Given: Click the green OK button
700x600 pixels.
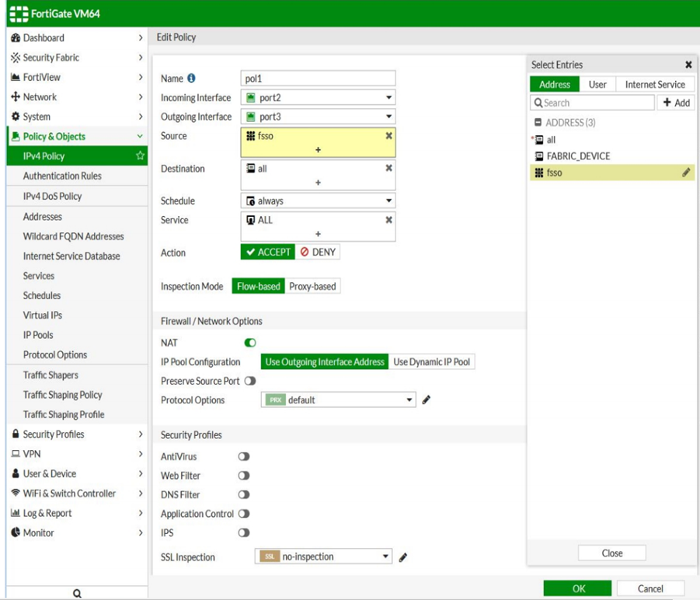Looking at the screenshot, I should click(577, 588).
